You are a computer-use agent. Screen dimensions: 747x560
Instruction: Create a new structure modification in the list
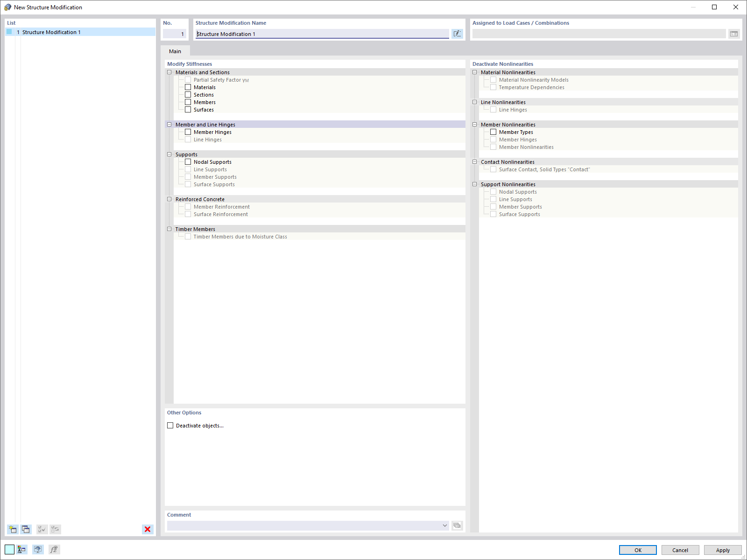coord(13,529)
